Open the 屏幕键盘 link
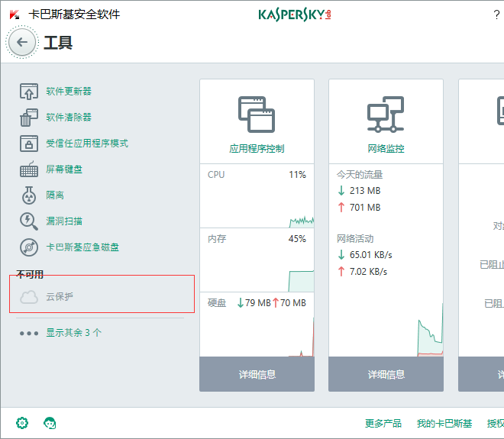Image resolution: width=504 pixels, height=439 pixels. pos(64,169)
